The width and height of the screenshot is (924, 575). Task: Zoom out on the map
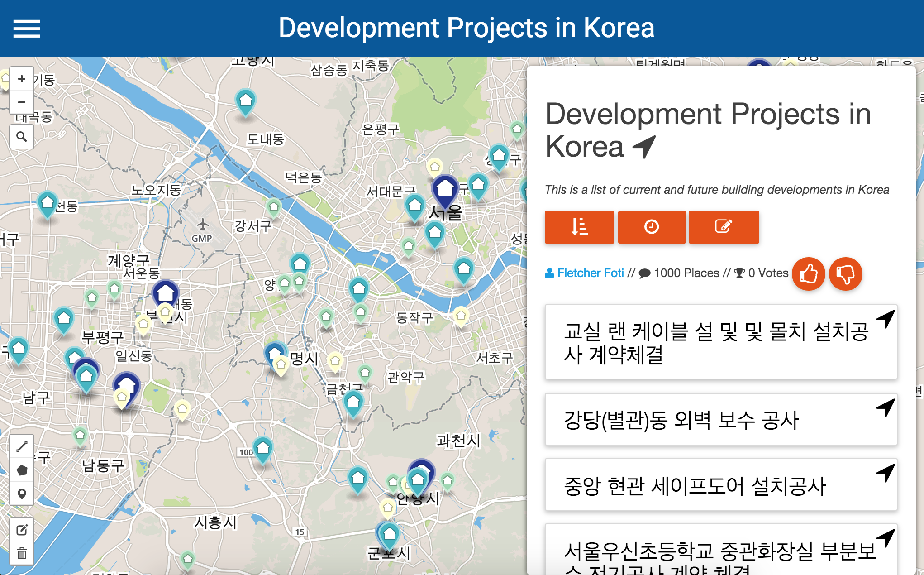pos(22,102)
